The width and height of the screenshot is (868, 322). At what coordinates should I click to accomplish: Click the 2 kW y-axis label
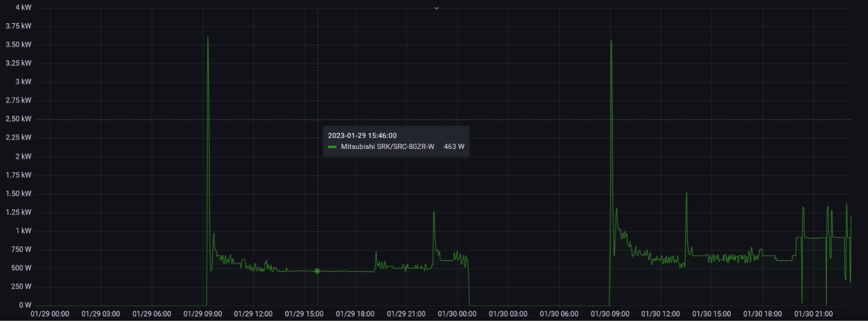point(23,156)
